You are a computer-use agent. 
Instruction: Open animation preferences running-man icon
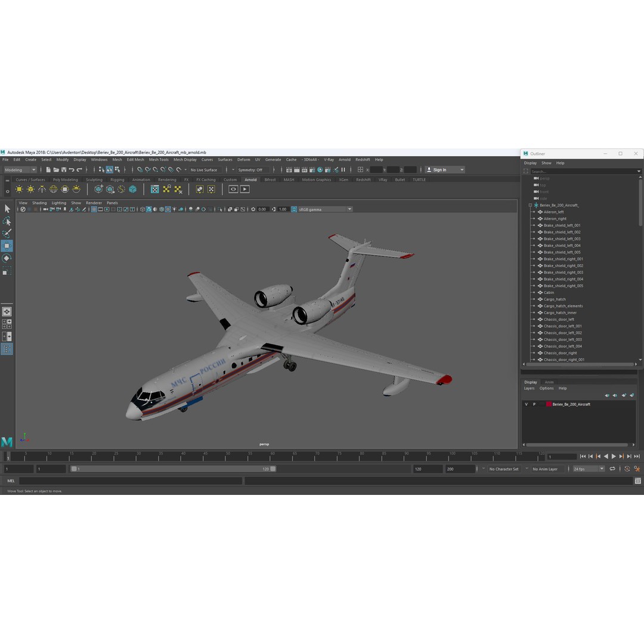tap(637, 469)
